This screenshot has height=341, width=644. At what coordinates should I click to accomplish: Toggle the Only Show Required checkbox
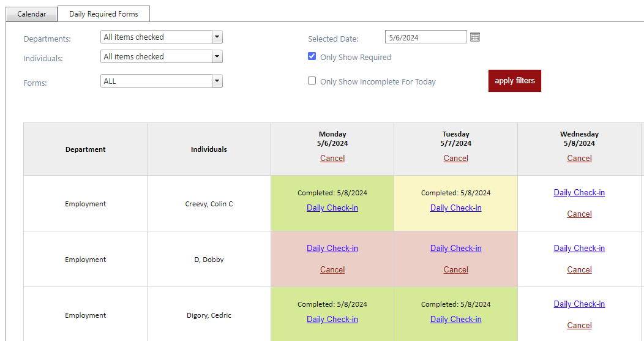pyautogui.click(x=312, y=56)
